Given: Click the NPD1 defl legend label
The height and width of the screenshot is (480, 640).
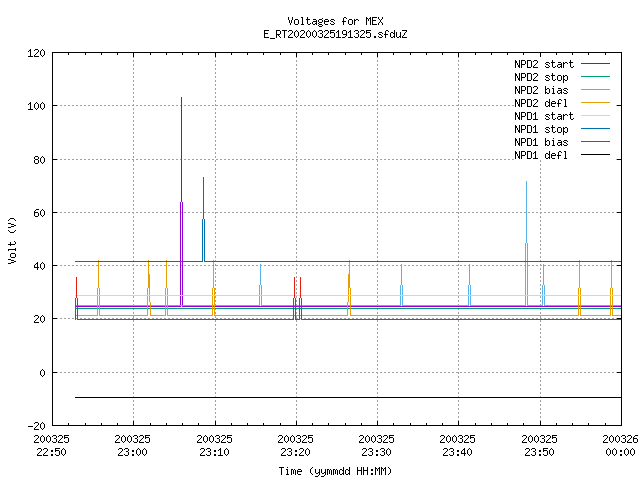Looking at the screenshot, I should (x=541, y=156).
